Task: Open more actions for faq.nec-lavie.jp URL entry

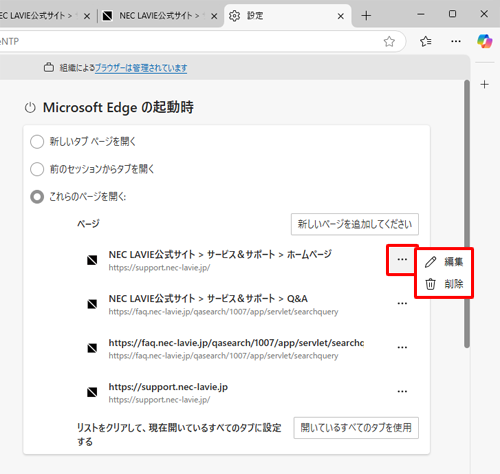Action: click(x=402, y=347)
